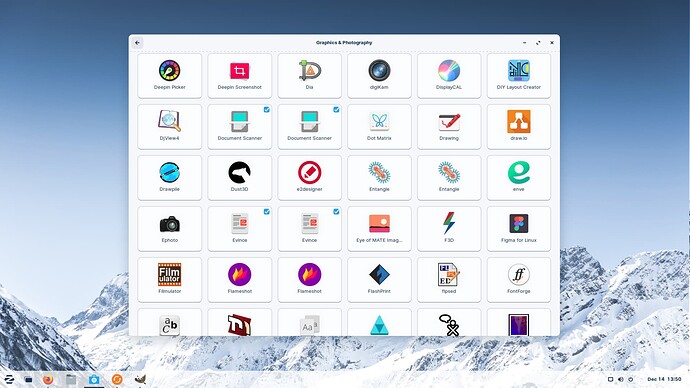Go back using the header arrow button
The image size is (690, 388).
pos(137,43)
